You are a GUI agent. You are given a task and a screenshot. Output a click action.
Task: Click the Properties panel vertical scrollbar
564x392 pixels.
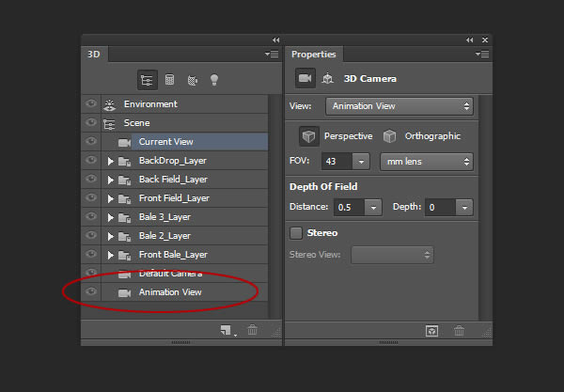pyautogui.click(x=486, y=208)
